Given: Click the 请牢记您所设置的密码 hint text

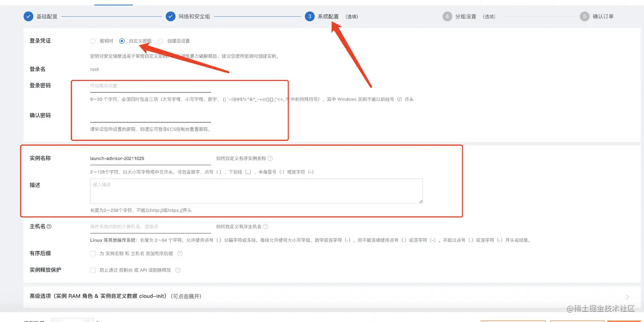Looking at the screenshot, I should (150, 129).
